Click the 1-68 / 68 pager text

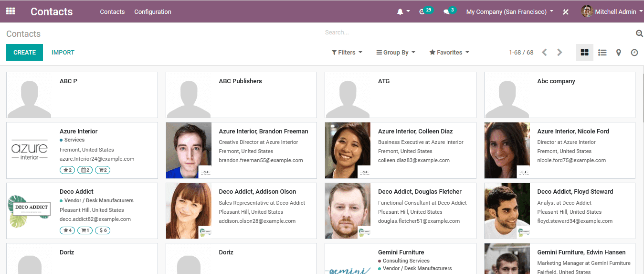pyautogui.click(x=521, y=53)
